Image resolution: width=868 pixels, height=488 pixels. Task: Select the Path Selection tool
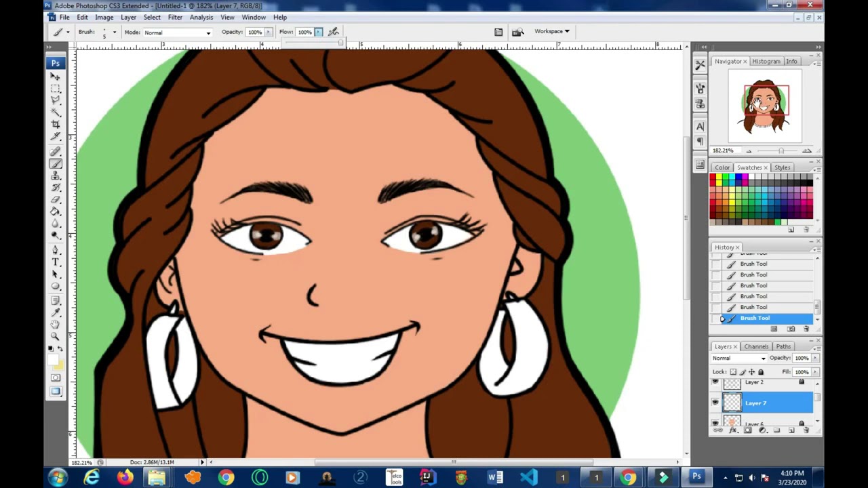pyautogui.click(x=56, y=274)
